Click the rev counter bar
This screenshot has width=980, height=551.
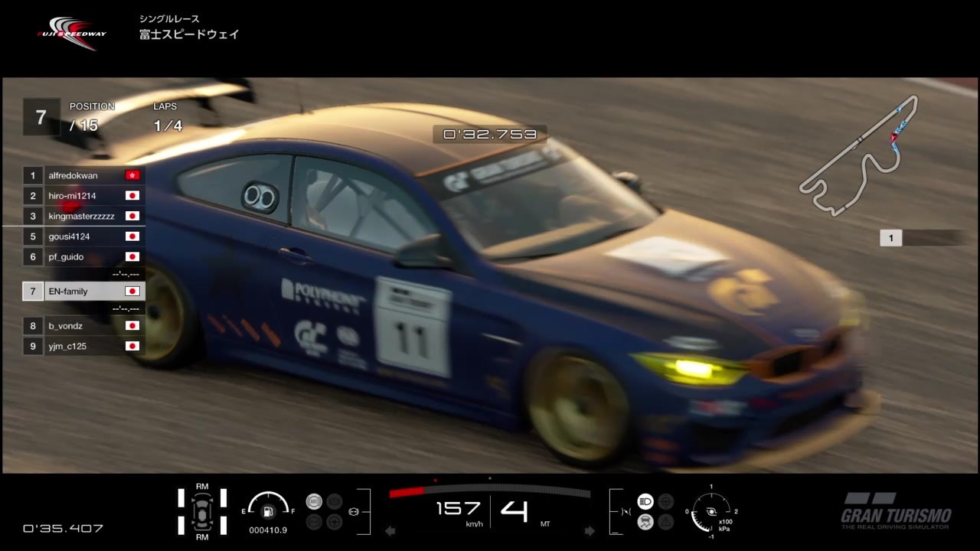(490, 492)
